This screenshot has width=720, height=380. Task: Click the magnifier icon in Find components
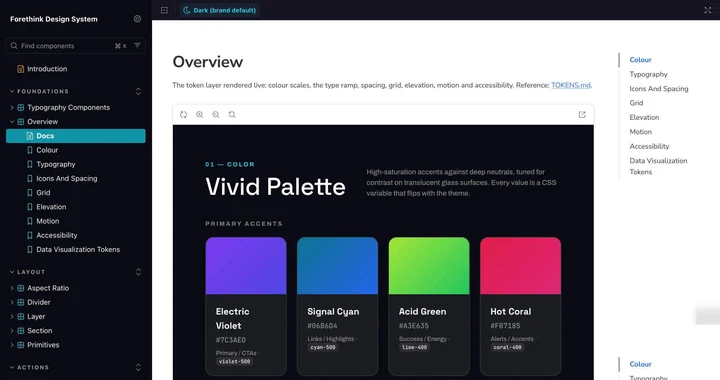pos(14,46)
